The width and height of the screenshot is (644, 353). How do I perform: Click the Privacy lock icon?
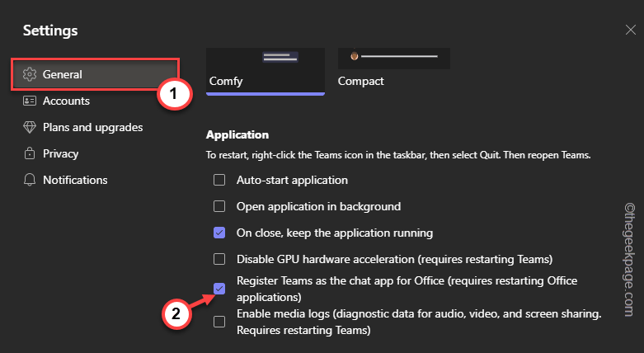point(30,153)
